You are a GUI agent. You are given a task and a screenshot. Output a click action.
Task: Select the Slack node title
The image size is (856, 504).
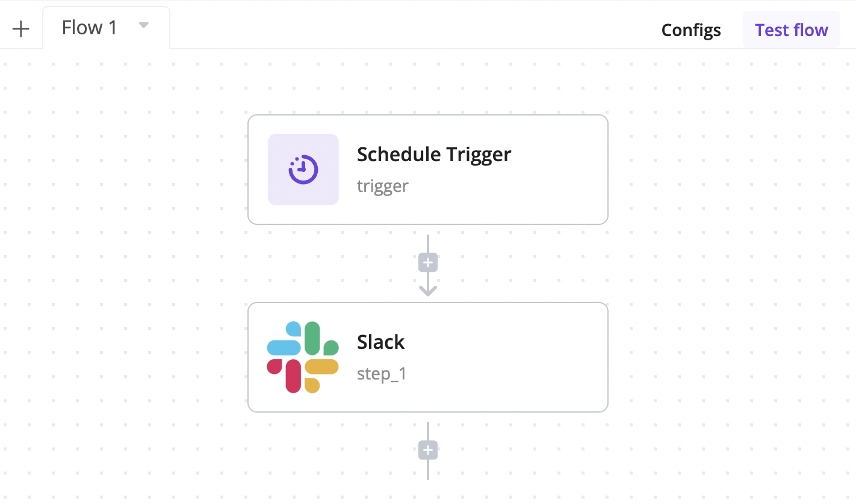coord(381,342)
